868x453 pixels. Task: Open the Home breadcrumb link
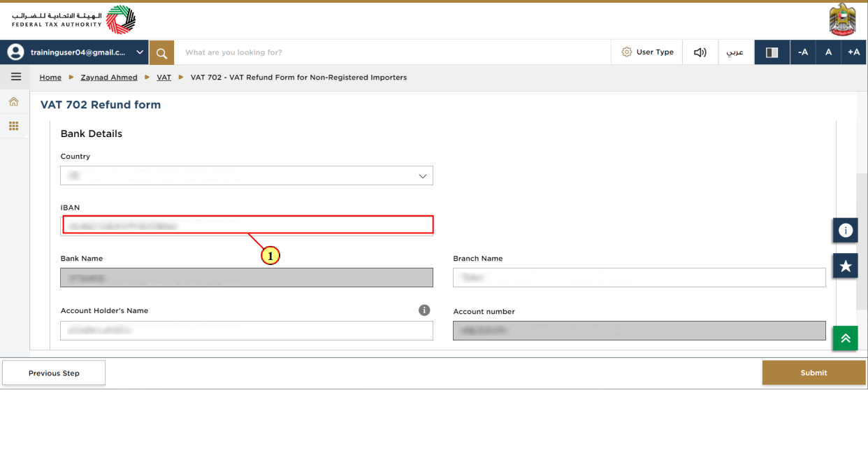[x=50, y=78]
